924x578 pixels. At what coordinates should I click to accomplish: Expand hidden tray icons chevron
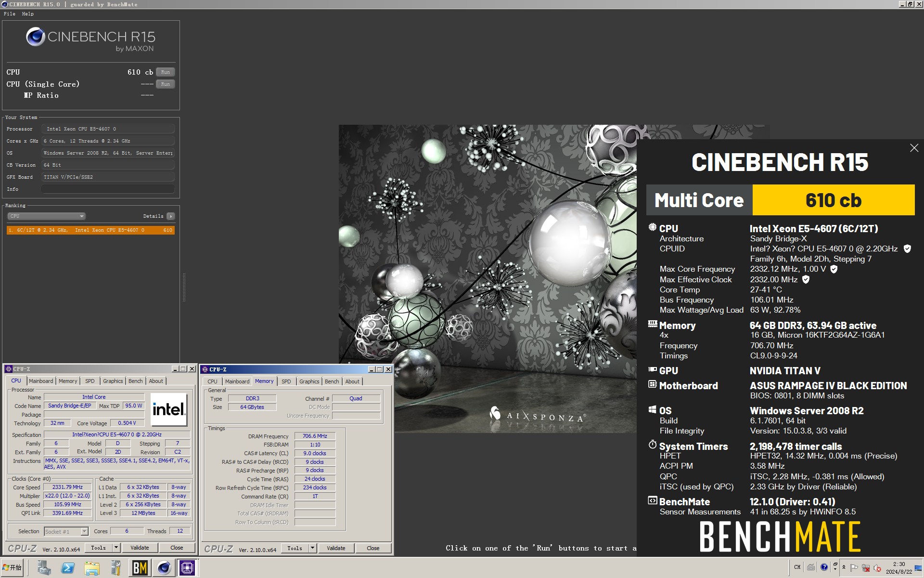(844, 567)
